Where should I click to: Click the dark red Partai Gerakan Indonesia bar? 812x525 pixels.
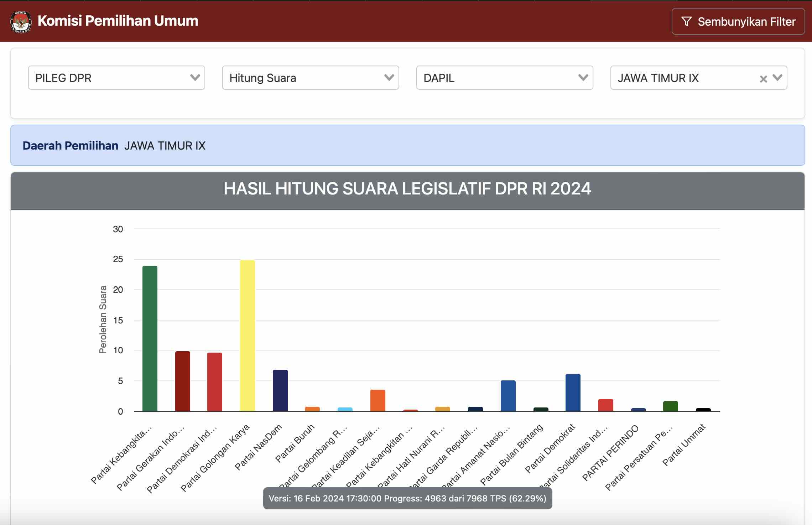point(182,381)
